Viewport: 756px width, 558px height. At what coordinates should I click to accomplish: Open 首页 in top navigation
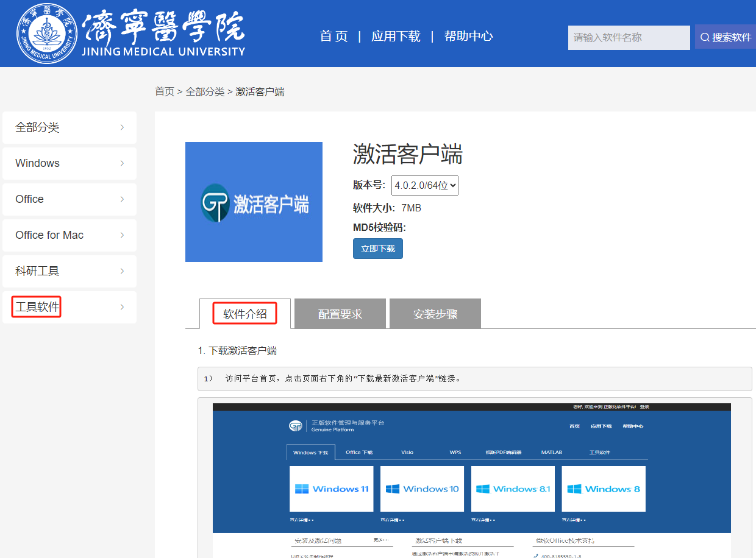click(333, 36)
